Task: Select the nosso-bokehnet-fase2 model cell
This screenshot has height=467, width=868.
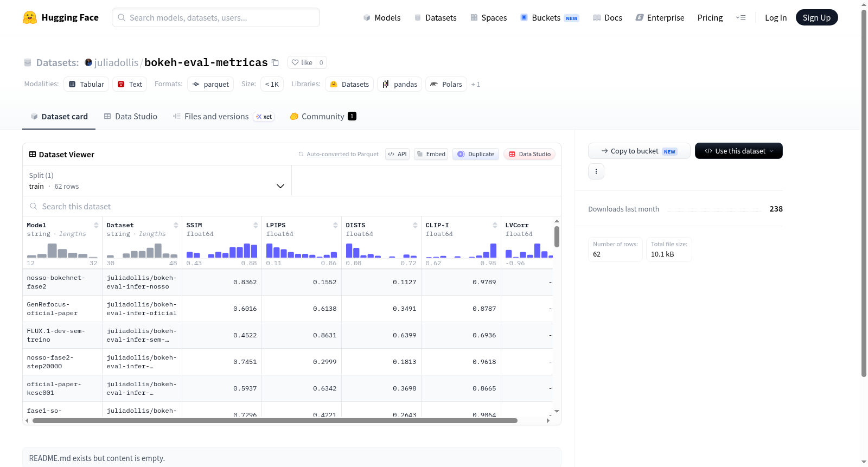Action: click(62, 282)
